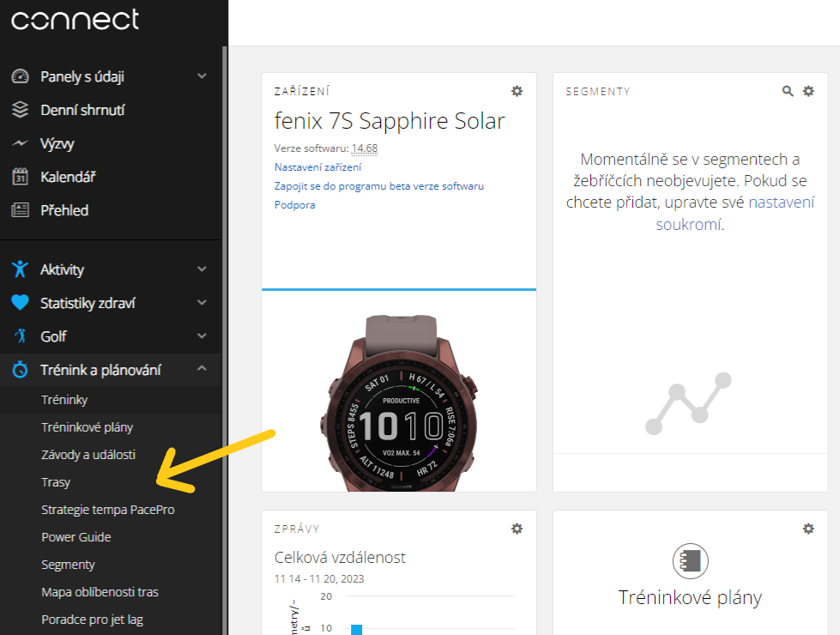This screenshot has height=635, width=840.
Task: Select Tréninkové plány submenu item
Action: pyautogui.click(x=88, y=427)
